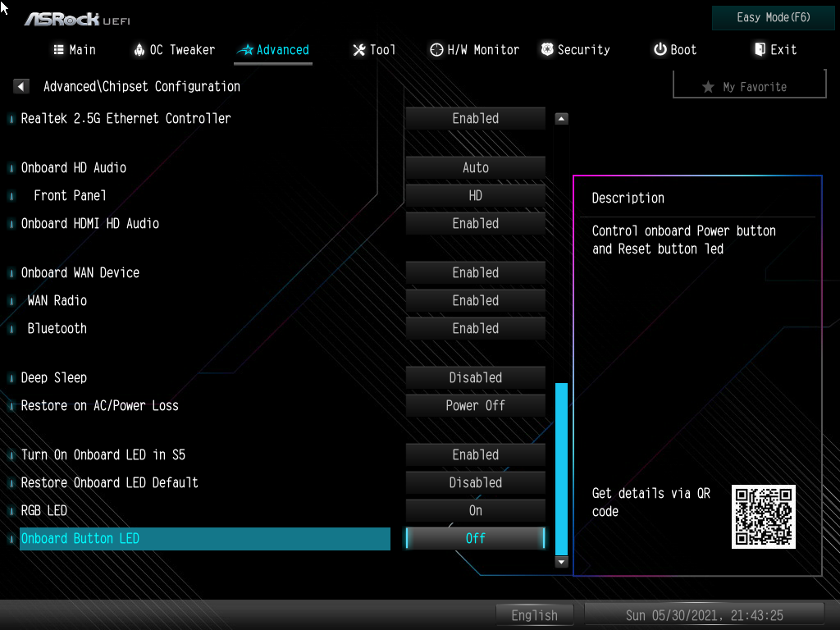Viewport: 840px width, 630px height.
Task: Open Deep Sleep Disabled dropdown
Action: [475, 377]
